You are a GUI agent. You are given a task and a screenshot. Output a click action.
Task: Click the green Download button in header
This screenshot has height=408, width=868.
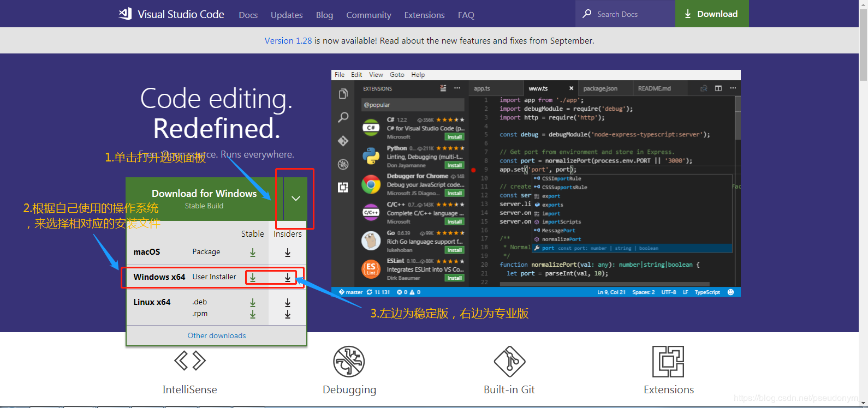click(x=712, y=14)
